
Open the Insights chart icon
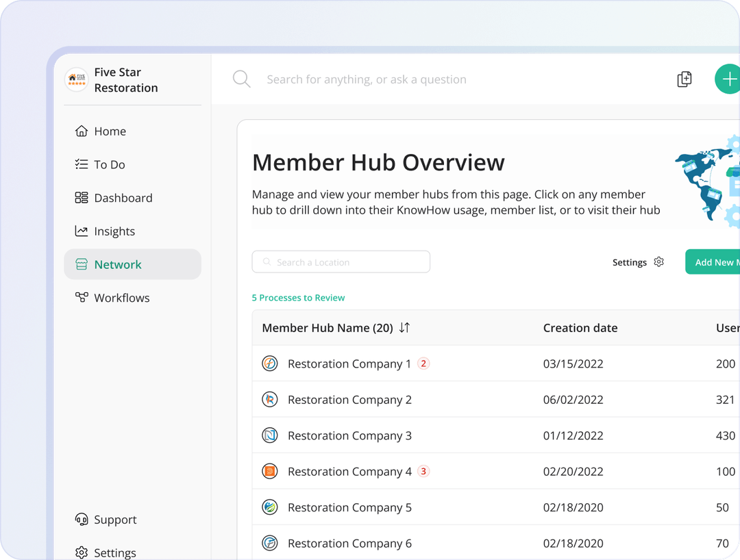tap(82, 231)
